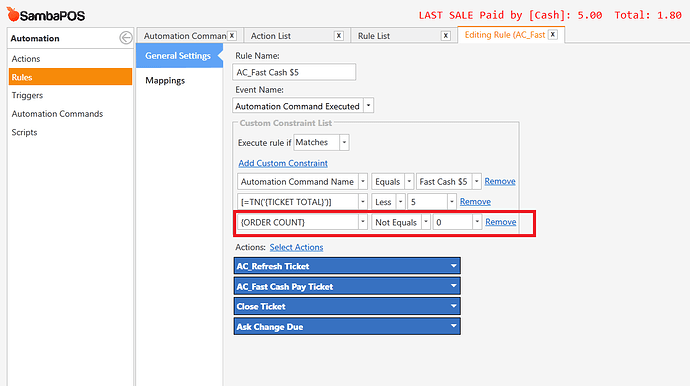Close the Action List tab
This screenshot has height=386, width=690.
tap(338, 36)
